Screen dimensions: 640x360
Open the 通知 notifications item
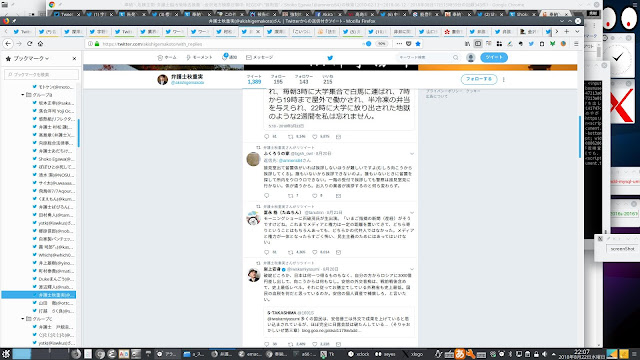229,57
